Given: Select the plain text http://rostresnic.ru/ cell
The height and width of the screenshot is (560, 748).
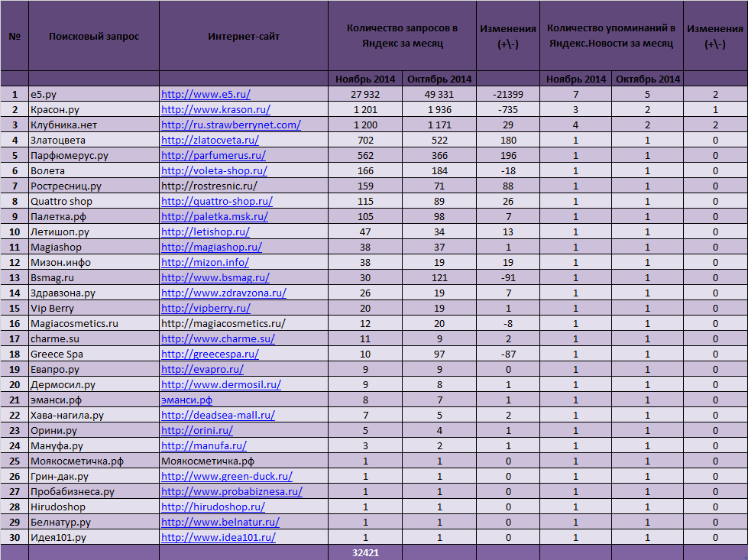Looking at the screenshot, I should coord(244,186).
